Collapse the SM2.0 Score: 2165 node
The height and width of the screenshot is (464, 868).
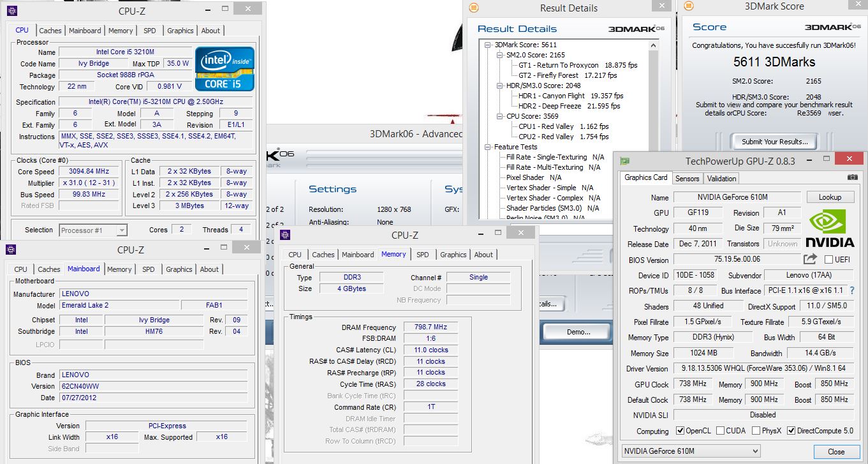500,55
